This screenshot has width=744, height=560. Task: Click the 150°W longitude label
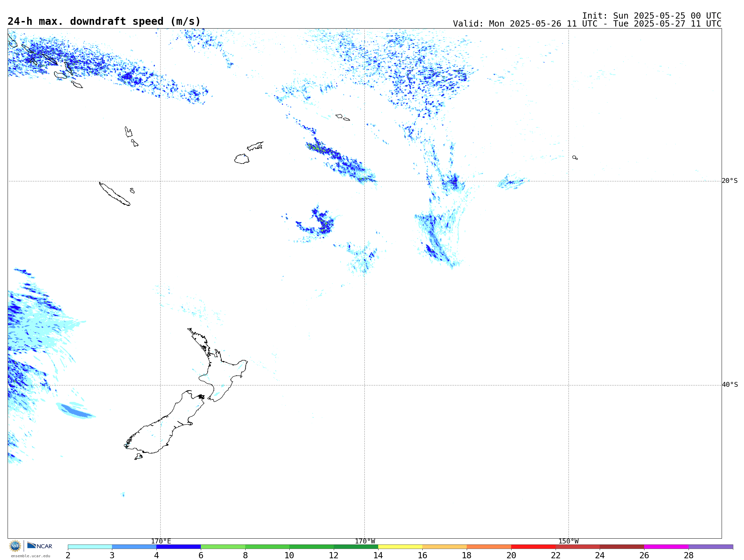pyautogui.click(x=568, y=541)
